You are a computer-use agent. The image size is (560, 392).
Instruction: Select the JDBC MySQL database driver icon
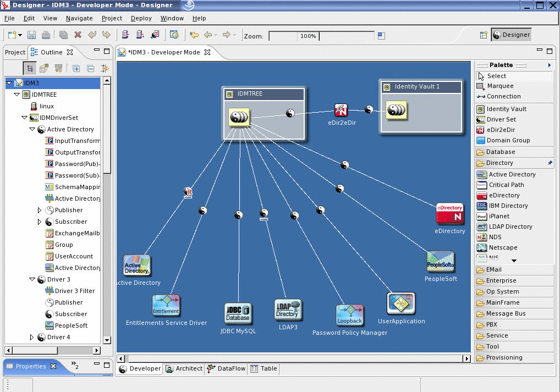click(x=238, y=313)
